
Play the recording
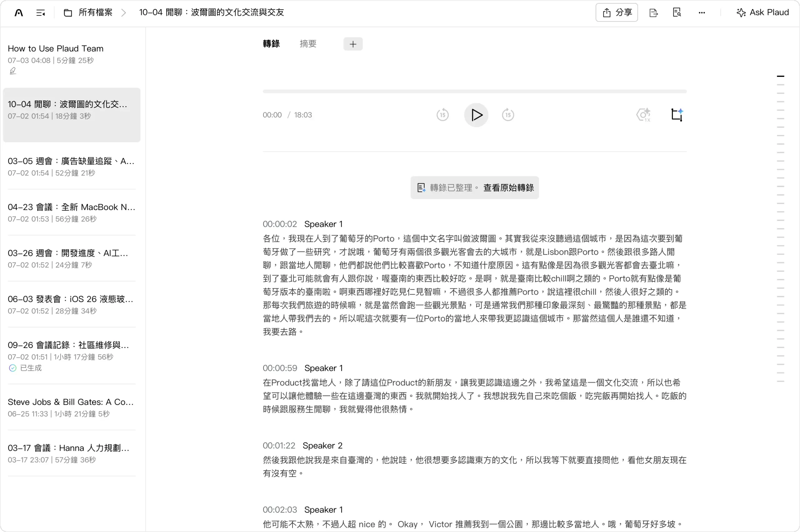pos(476,115)
